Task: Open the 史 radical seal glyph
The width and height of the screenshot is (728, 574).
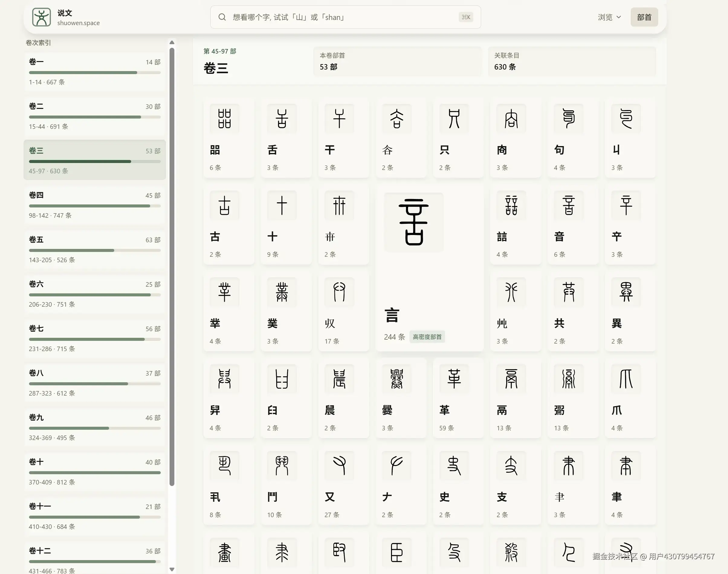Action: [454, 465]
